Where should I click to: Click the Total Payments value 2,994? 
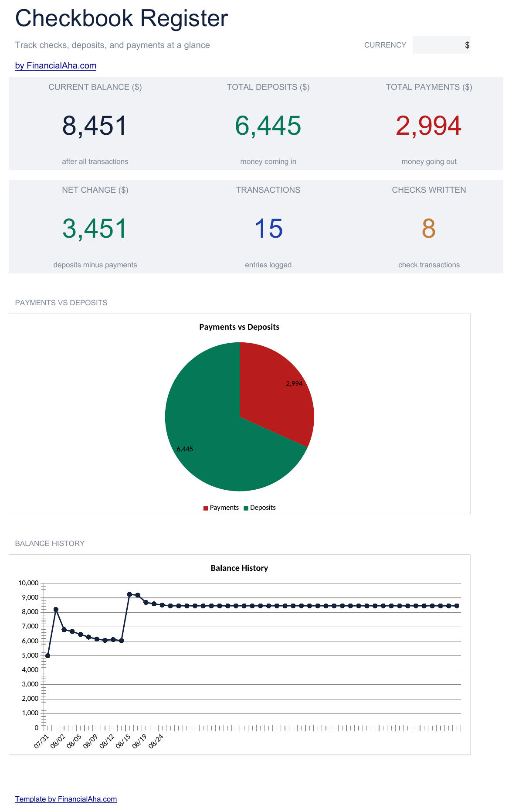tap(429, 126)
